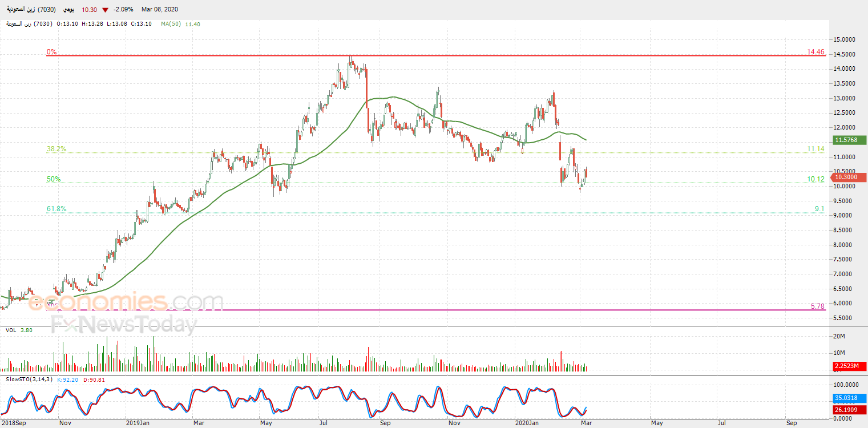Click the VOL 3.80 panel label
The width and height of the screenshot is (868, 428).
(x=18, y=330)
